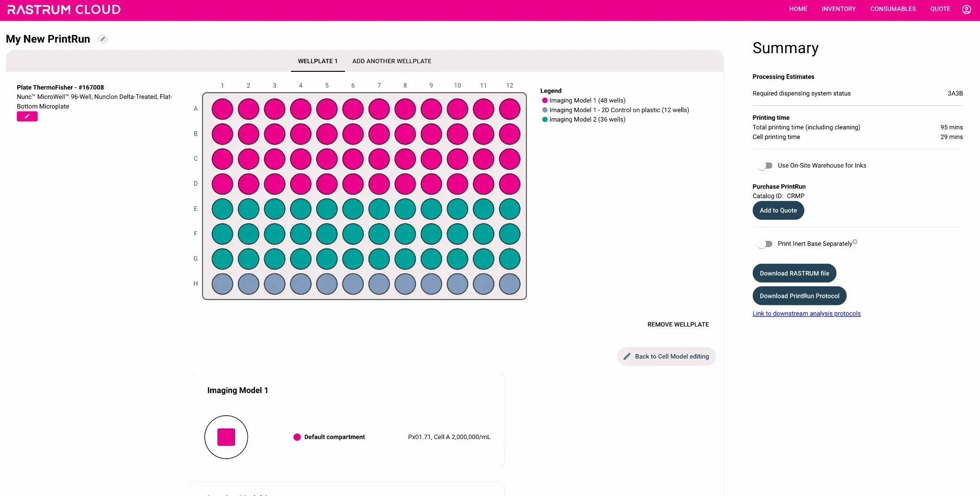
Task: Click the pencil icon to edit the ThermoFisher plate
Action: (27, 116)
